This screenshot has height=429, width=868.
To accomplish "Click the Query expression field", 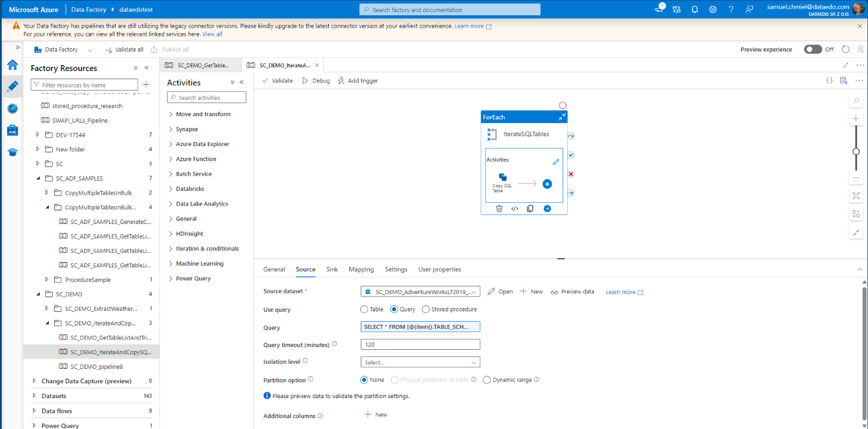I will [420, 327].
